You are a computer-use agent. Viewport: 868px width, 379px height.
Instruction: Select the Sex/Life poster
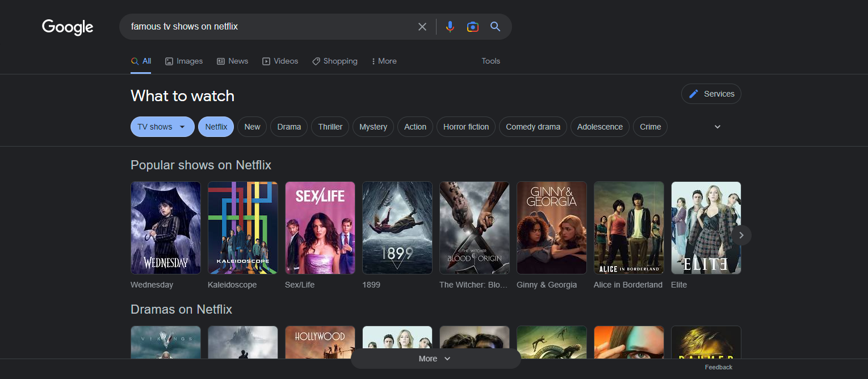(320, 228)
